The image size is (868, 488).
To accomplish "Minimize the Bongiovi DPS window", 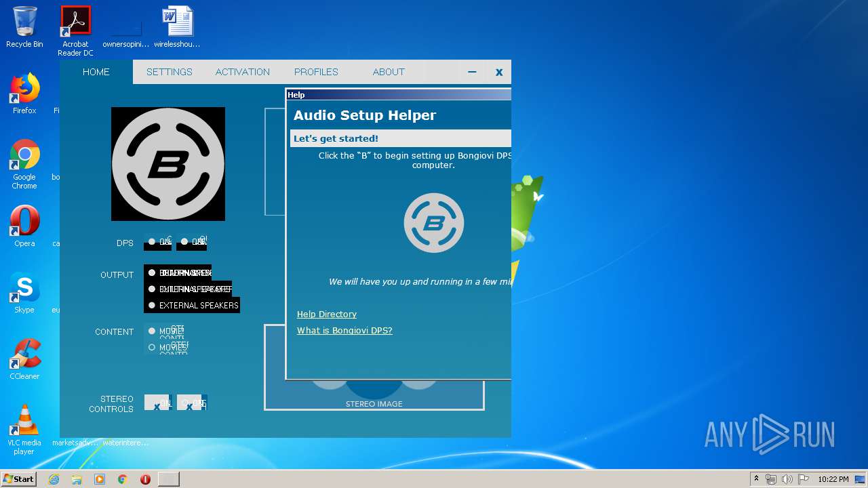I will [472, 72].
